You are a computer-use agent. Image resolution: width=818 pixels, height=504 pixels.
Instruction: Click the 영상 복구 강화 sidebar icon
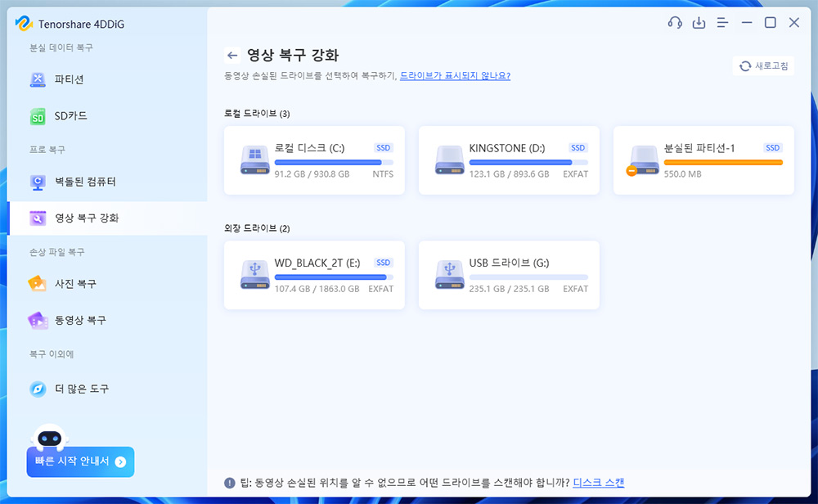(x=38, y=218)
